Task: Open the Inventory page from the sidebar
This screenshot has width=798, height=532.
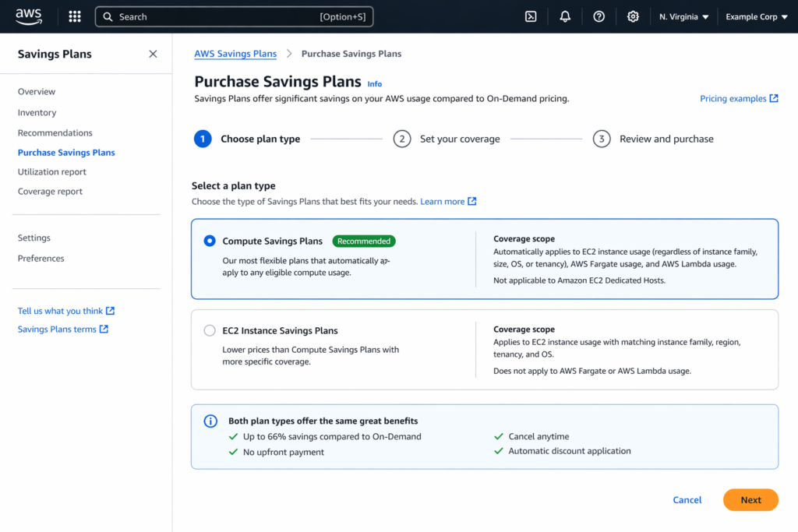Action: (x=37, y=112)
